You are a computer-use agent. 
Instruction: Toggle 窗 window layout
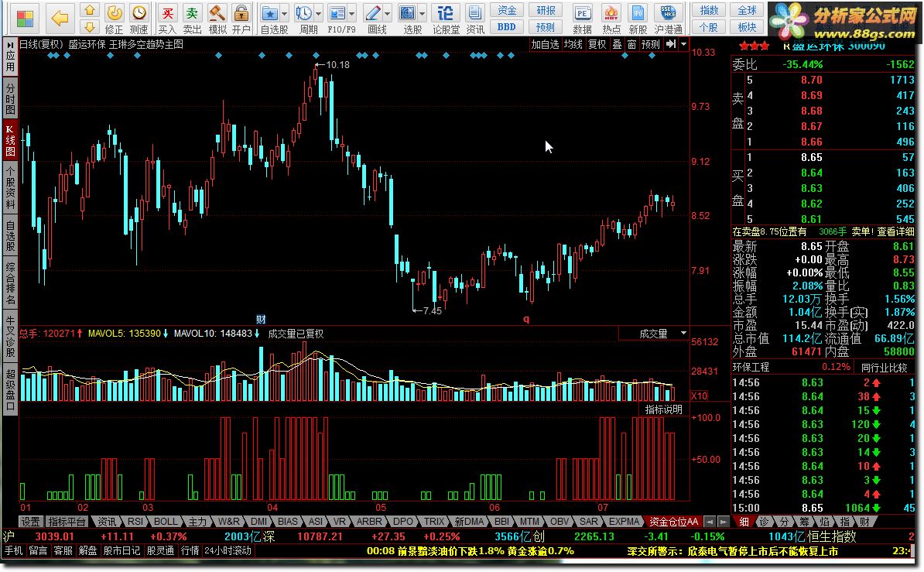coord(631,44)
